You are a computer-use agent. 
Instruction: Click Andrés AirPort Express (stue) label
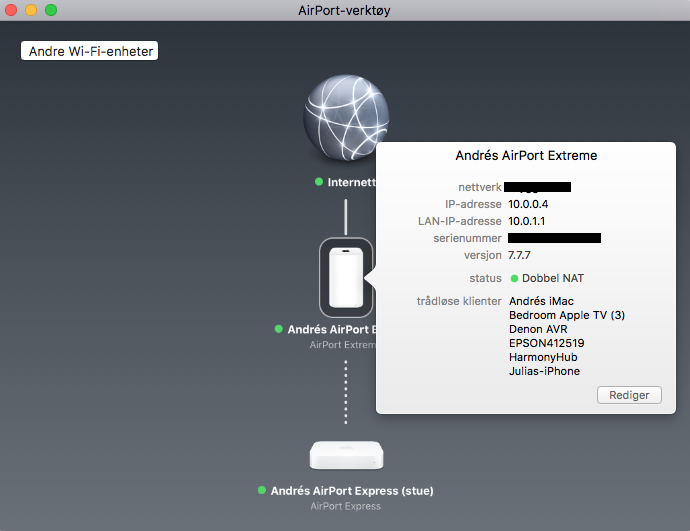pos(352,491)
